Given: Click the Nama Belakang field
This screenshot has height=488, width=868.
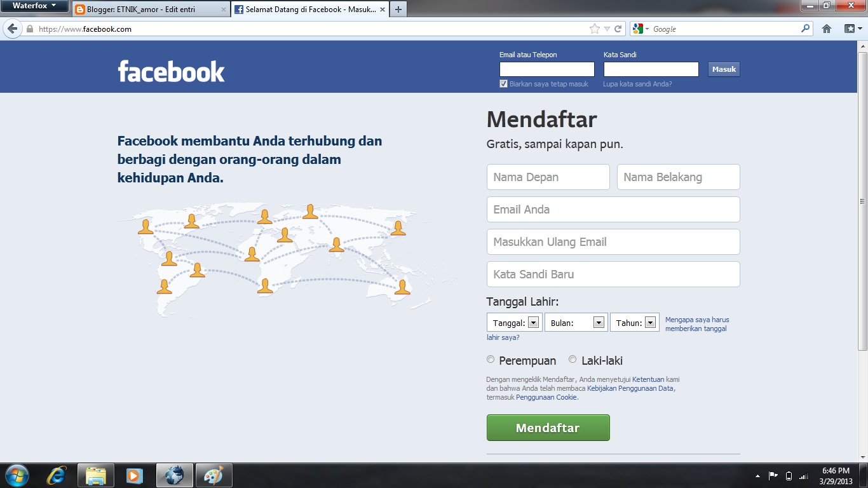Looking at the screenshot, I should tap(679, 177).
